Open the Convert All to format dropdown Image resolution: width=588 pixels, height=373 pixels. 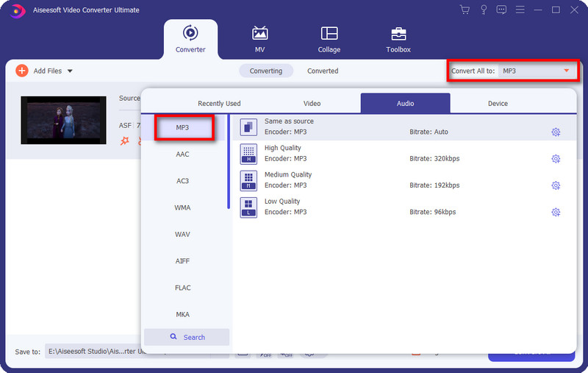[x=566, y=71]
